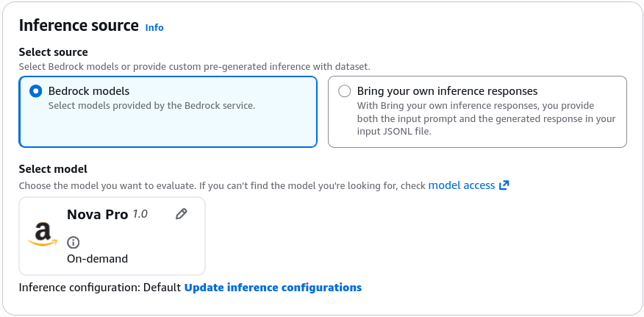The width and height of the screenshot is (644, 317).
Task: Click the 1.0 version text
Action: [x=140, y=214]
